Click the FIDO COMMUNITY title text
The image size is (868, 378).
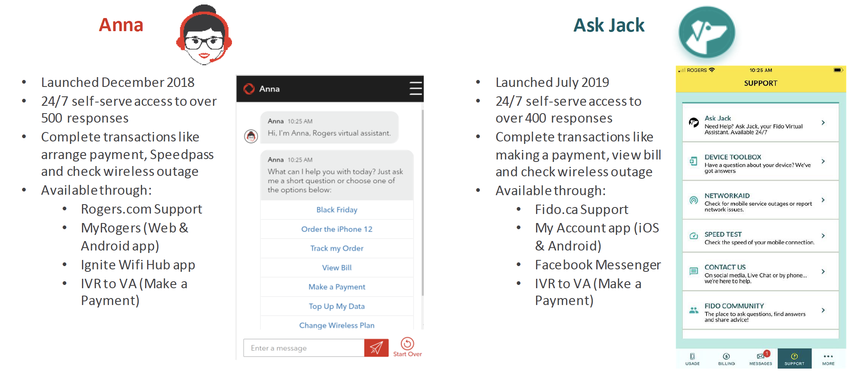(734, 306)
